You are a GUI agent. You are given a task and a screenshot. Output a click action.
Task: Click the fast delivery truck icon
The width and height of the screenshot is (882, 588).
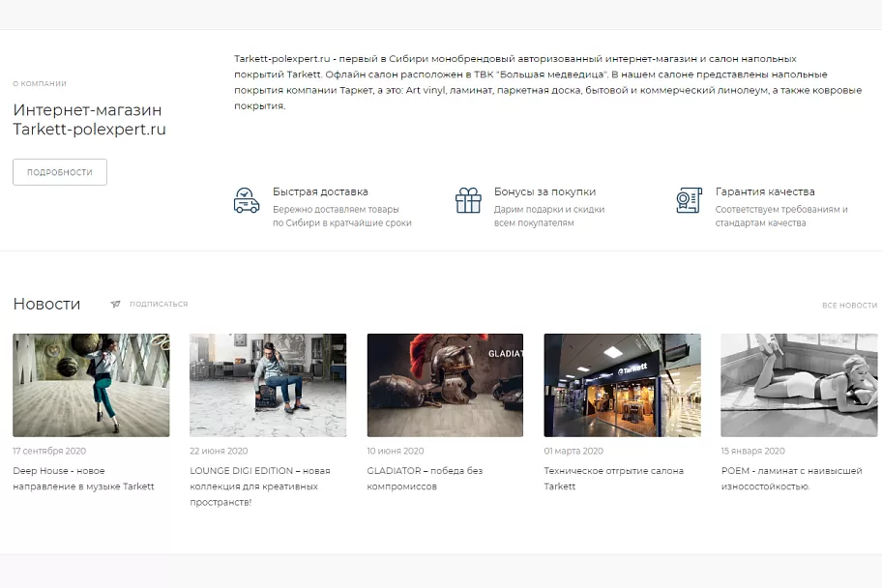pos(247,200)
